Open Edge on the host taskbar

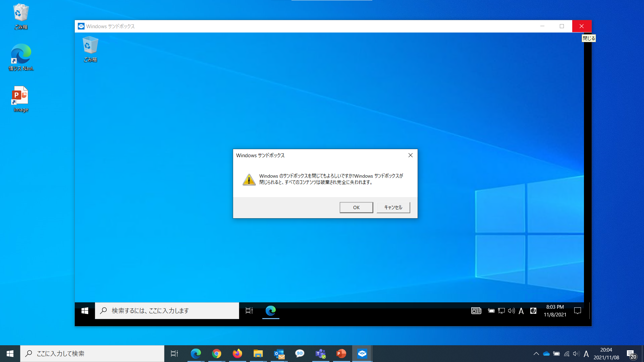[196, 354]
